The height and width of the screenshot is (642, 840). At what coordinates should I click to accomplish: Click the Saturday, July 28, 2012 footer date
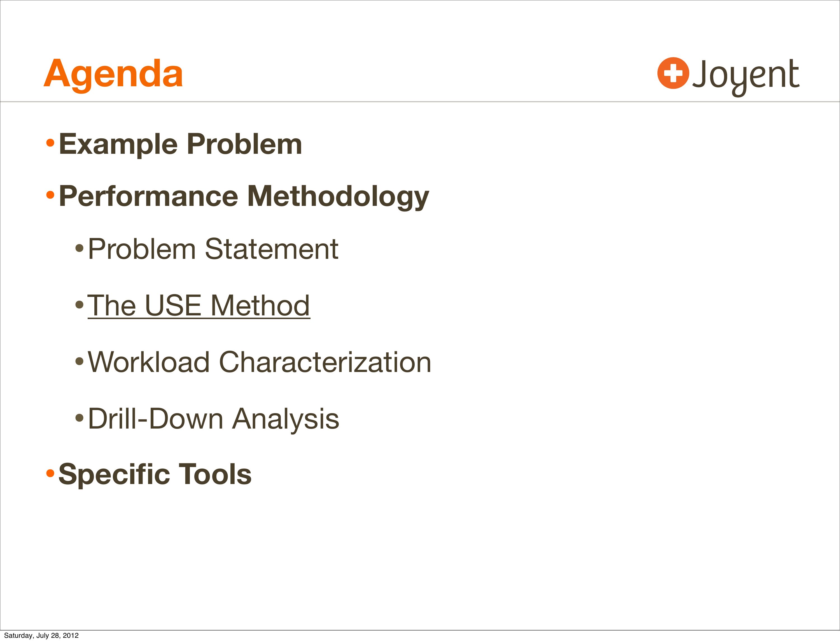[x=41, y=635]
